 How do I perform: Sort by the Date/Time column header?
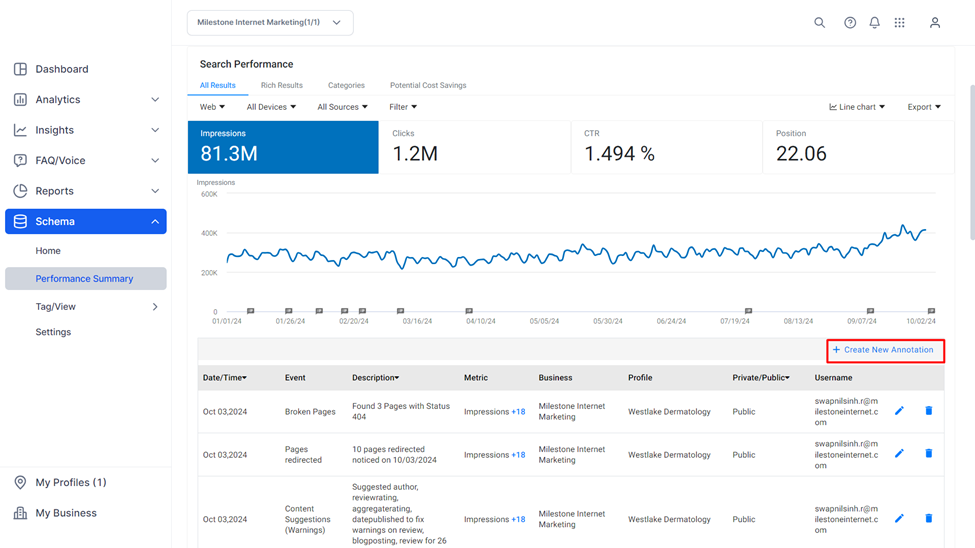pyautogui.click(x=224, y=378)
